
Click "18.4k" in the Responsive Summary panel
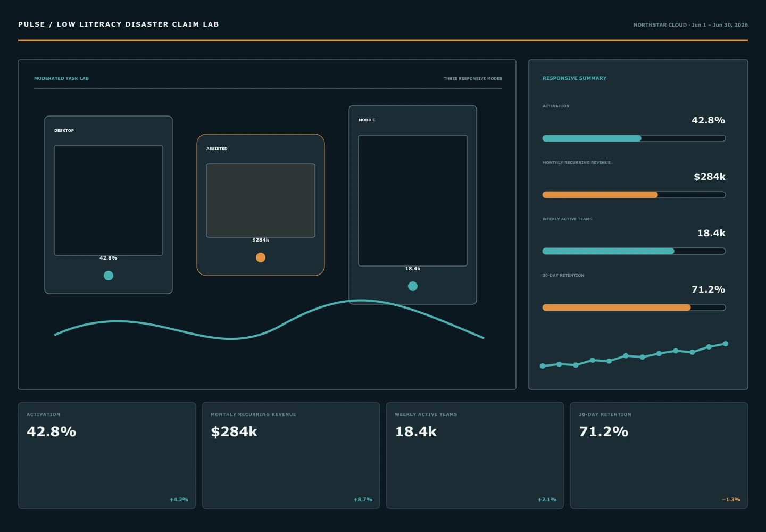click(x=711, y=233)
